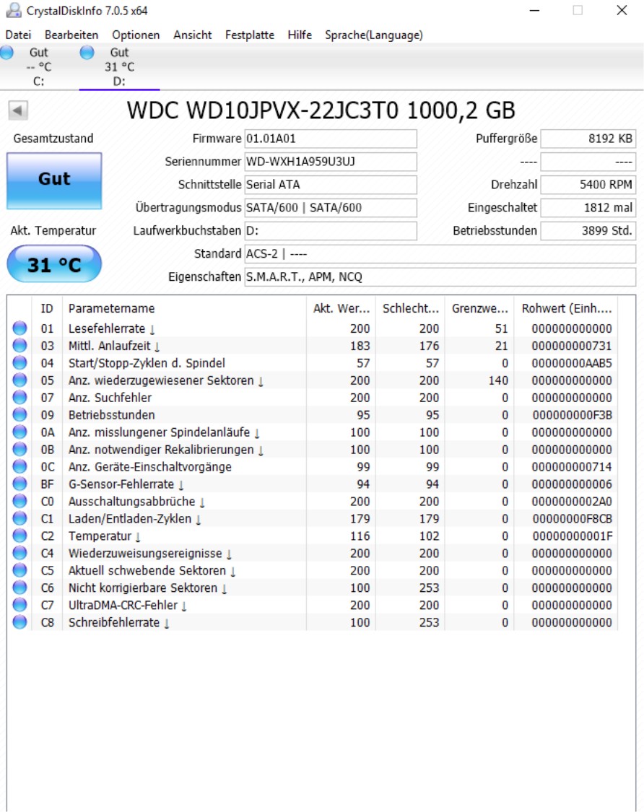This screenshot has height=812, width=644.
Task: Click status orb of Start/Stopp-Zyklen row
Action: pos(19,362)
